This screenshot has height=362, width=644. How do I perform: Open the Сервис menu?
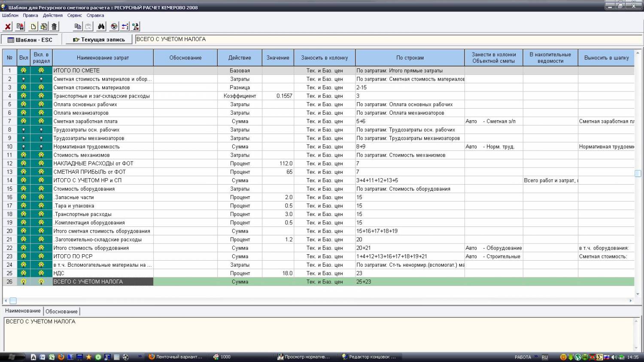pyautogui.click(x=75, y=15)
